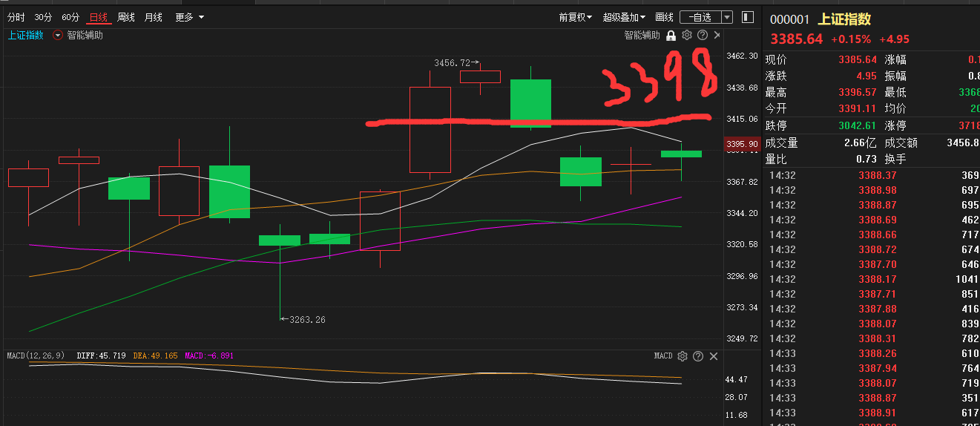Click help question mark in main chart header
This screenshot has width=980, height=426.
pos(702,35)
